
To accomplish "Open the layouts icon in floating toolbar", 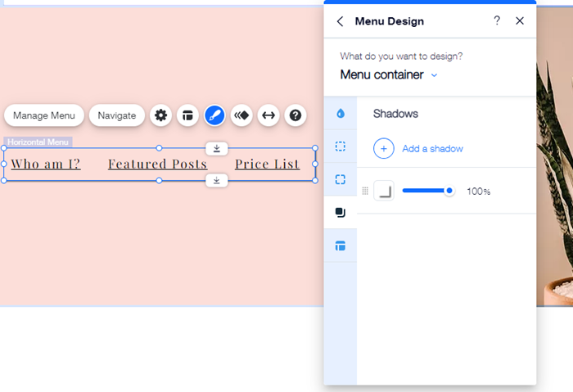I will click(187, 115).
